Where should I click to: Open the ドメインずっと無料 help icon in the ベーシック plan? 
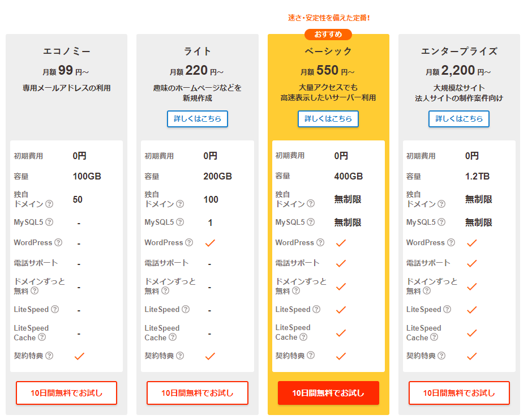(x=296, y=290)
